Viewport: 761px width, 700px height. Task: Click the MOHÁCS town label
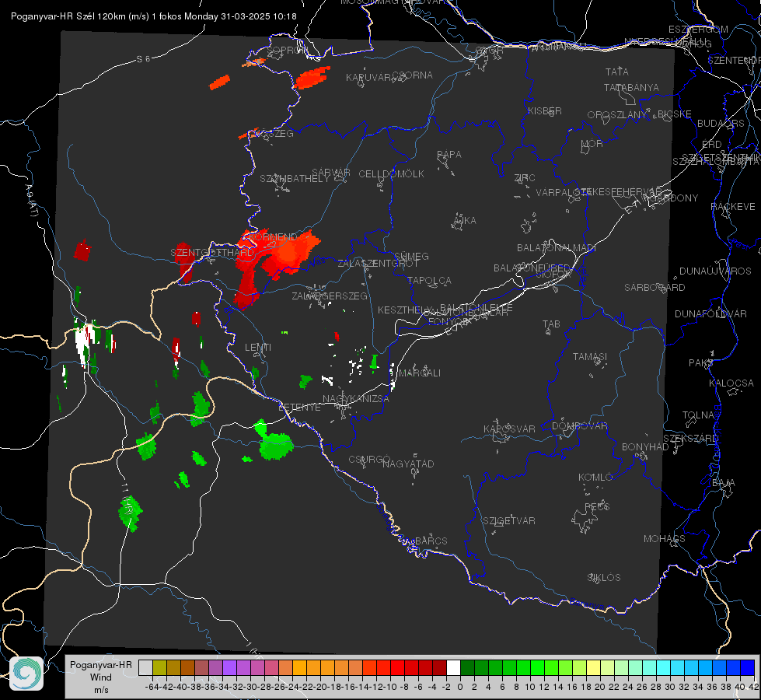click(x=664, y=539)
